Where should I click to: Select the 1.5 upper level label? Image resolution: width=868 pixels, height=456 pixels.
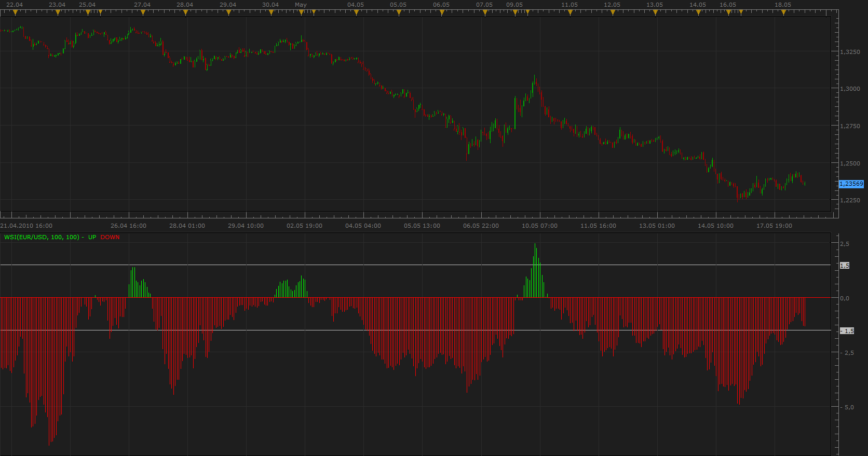coord(845,266)
